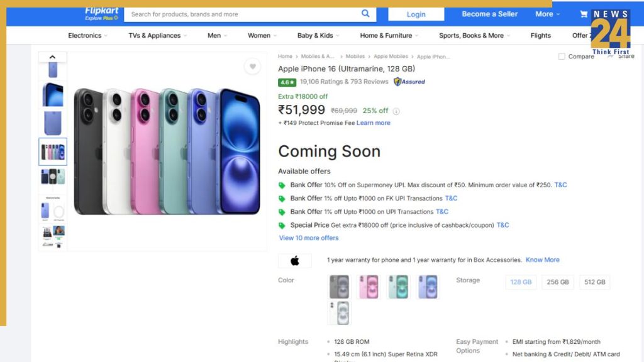
Task: Click the Login button
Action: tap(416, 14)
